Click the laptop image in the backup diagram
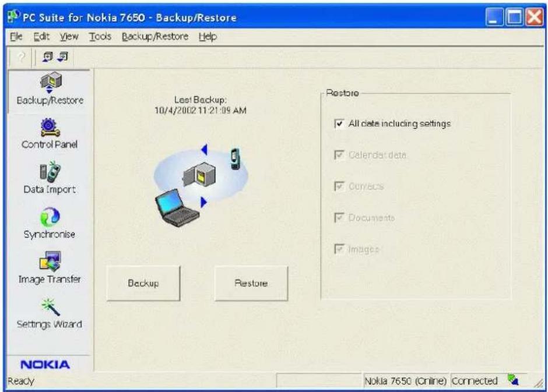Screen dimensions: 548x392 pyautogui.click(x=177, y=208)
